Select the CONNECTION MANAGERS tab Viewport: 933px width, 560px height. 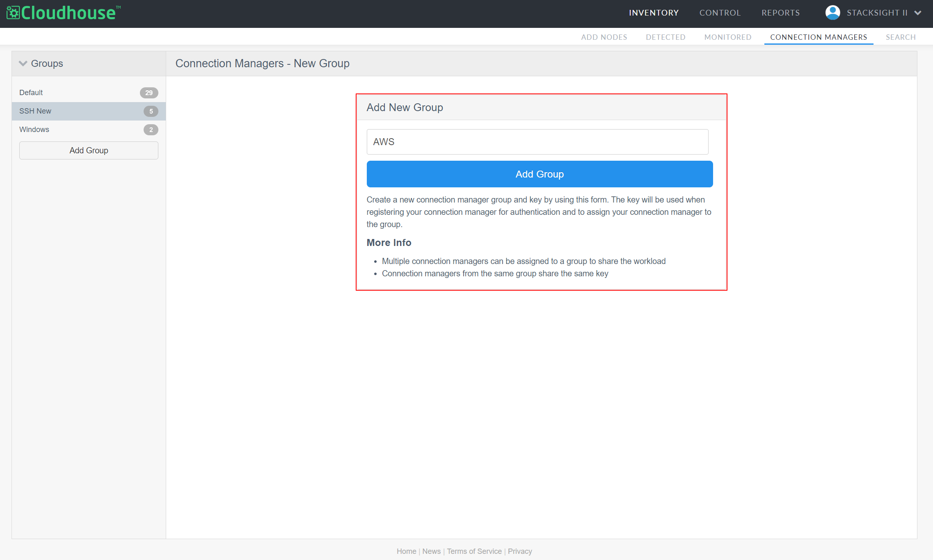click(819, 37)
